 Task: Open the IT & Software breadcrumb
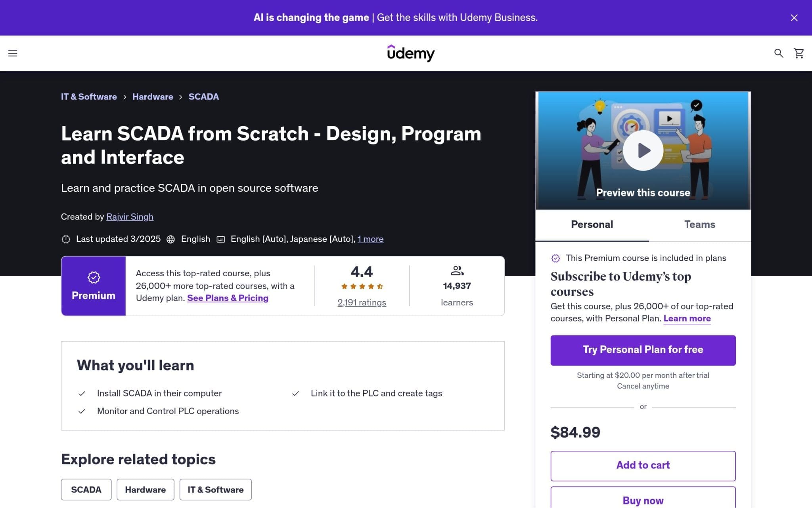(89, 97)
